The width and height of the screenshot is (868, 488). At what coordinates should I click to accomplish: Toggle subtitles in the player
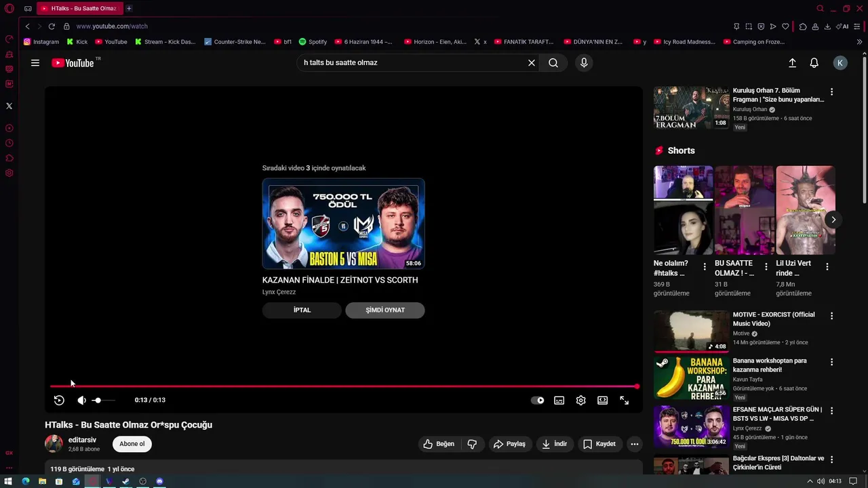(x=559, y=401)
